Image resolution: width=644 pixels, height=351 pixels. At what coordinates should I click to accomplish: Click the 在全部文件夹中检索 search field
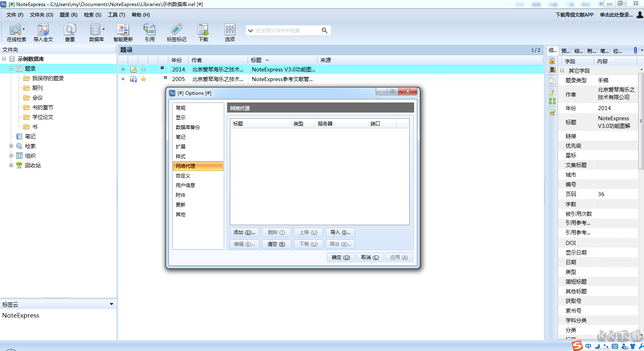[287, 31]
